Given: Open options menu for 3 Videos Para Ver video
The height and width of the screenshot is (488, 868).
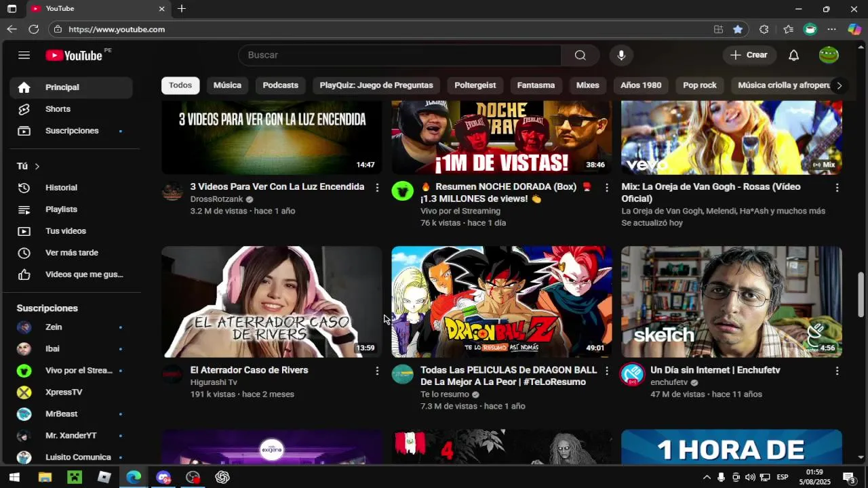Looking at the screenshot, I should pyautogui.click(x=377, y=188).
